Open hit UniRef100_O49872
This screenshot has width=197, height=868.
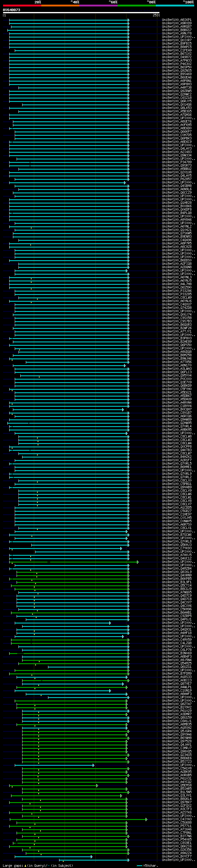(177, 57)
